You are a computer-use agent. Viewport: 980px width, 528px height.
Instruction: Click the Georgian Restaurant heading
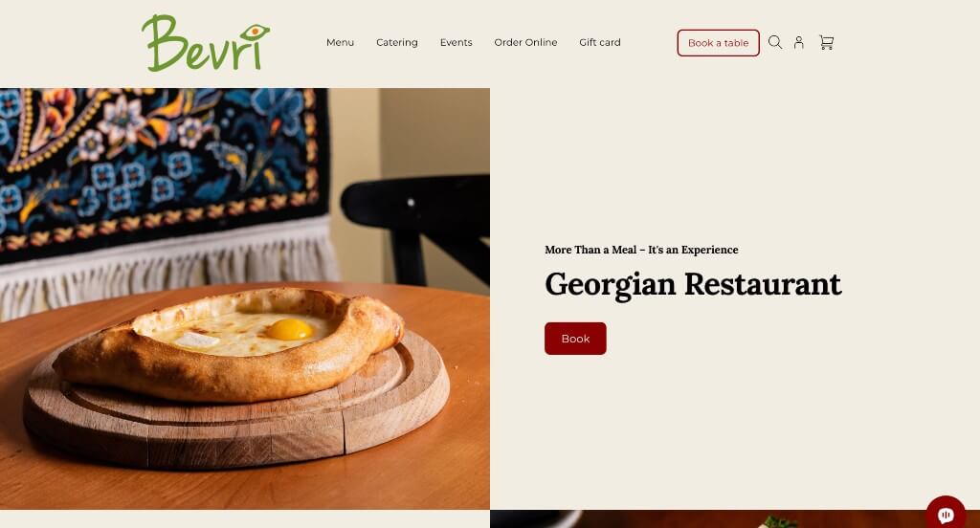[693, 285]
